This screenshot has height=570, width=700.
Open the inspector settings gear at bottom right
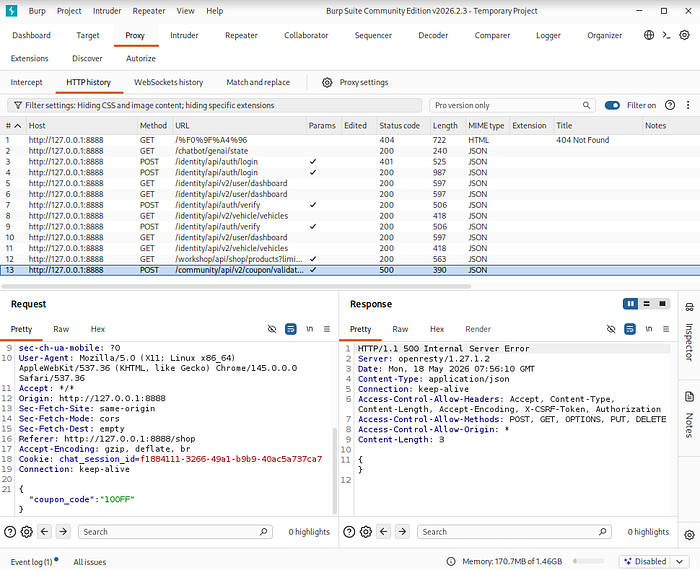pos(689,535)
